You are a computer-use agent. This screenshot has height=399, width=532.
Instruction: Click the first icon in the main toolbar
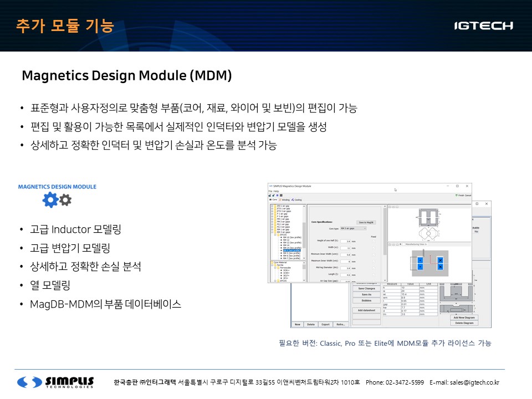pos(270,196)
